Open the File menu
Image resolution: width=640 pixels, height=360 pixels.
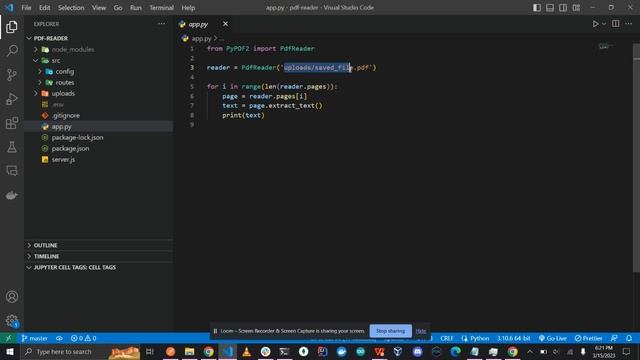26,8
